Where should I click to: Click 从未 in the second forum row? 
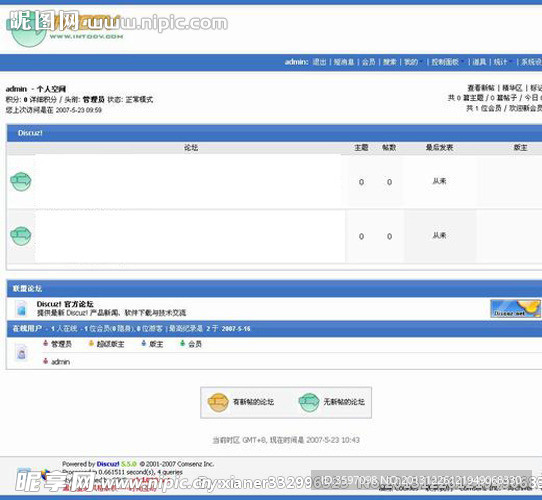[x=439, y=235]
